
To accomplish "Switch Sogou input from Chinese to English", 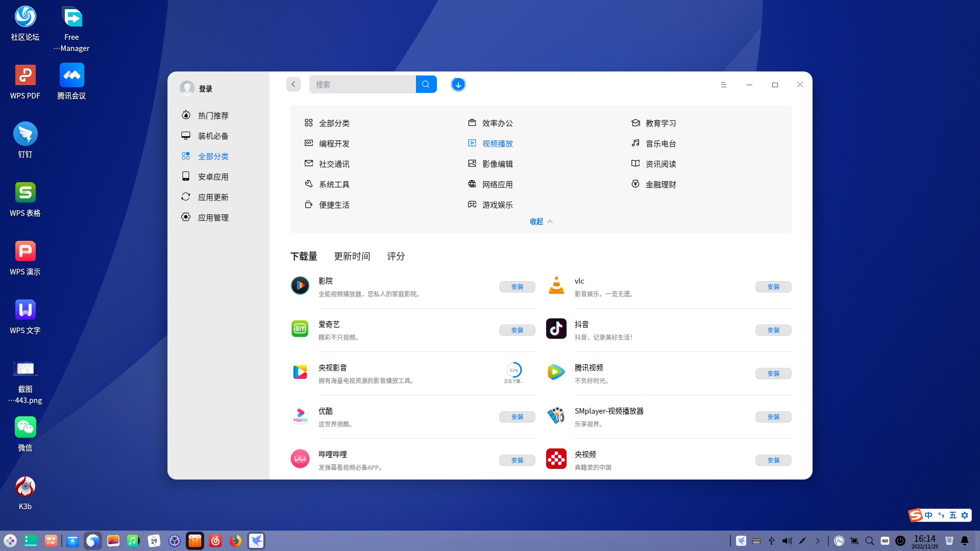I will [928, 515].
